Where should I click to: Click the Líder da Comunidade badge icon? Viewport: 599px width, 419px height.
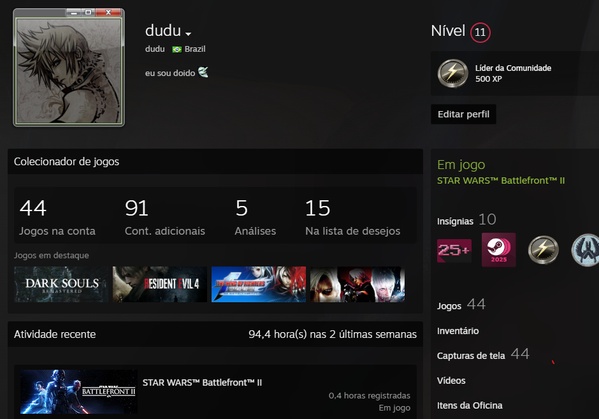[453, 73]
